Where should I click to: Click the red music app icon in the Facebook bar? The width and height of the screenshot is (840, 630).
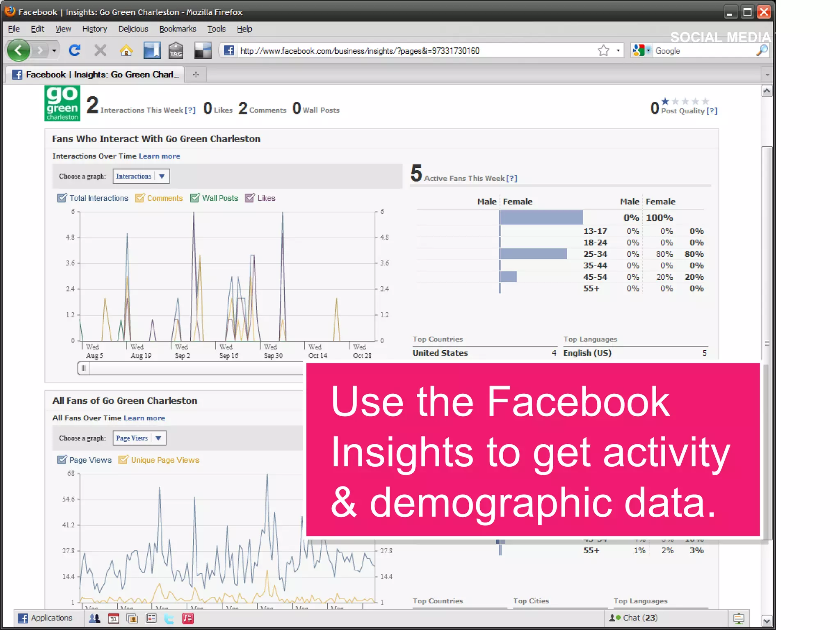(187, 618)
